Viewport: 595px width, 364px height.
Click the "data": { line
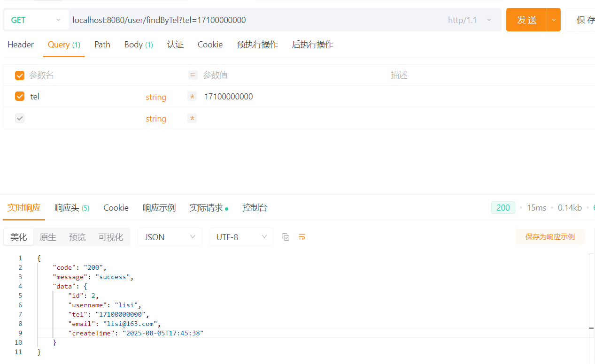click(70, 286)
